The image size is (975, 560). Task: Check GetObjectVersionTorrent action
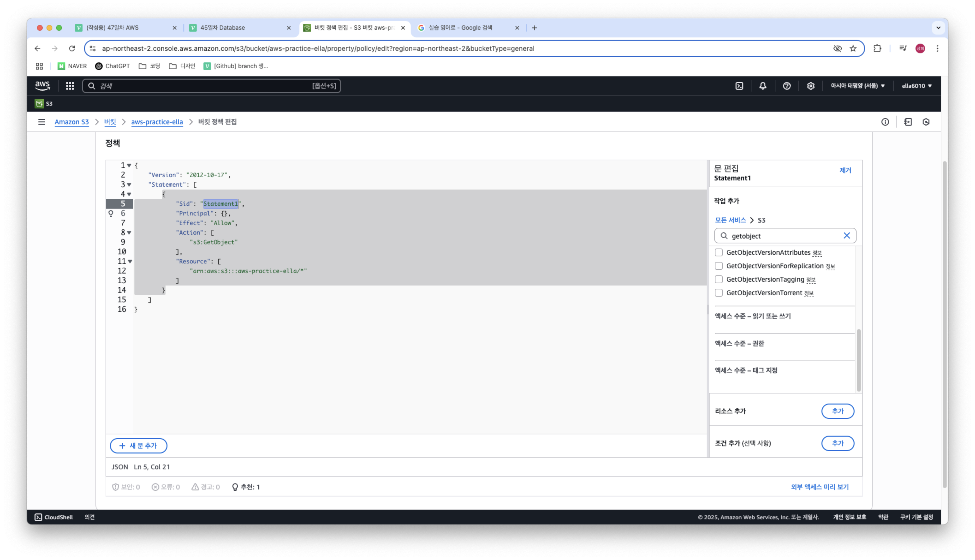click(x=718, y=293)
